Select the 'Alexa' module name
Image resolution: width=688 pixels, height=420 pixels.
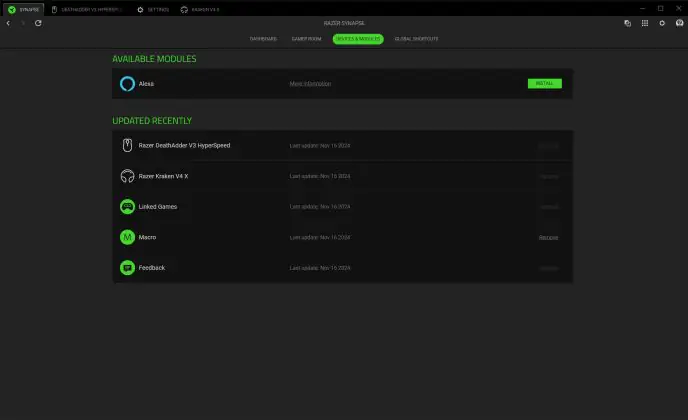[146, 84]
